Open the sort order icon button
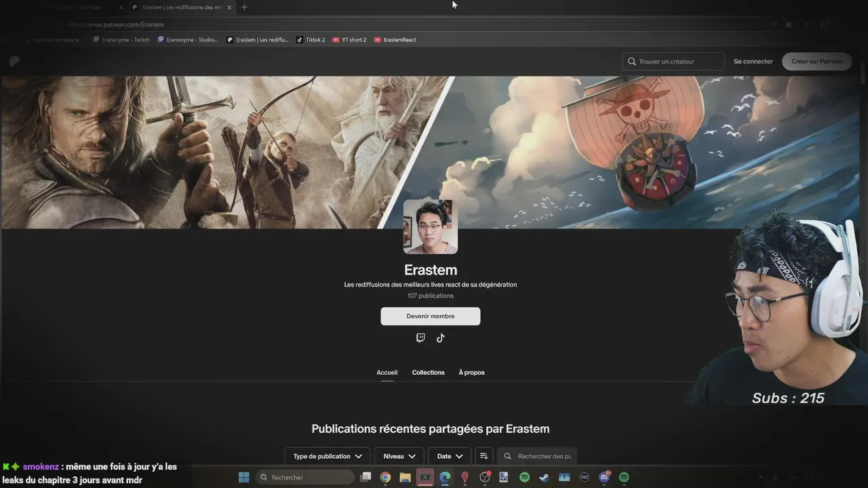 pyautogui.click(x=484, y=456)
